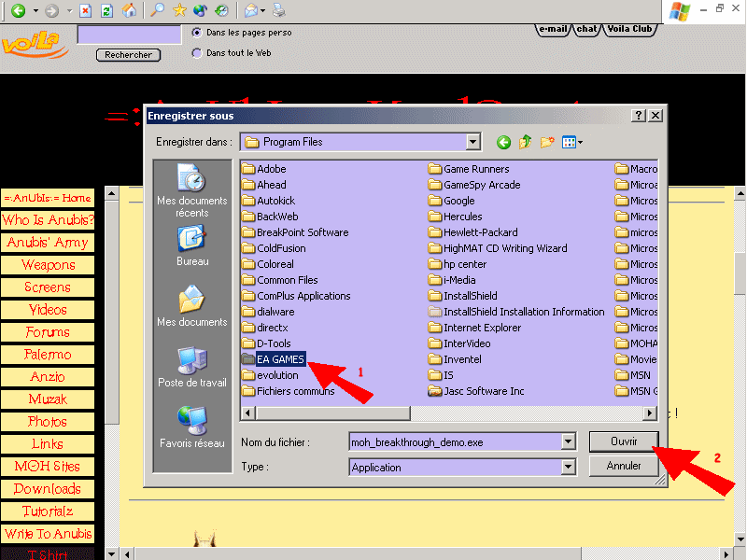Select the Jasc Software Inc folder
The height and width of the screenshot is (560, 747).
coord(476,391)
